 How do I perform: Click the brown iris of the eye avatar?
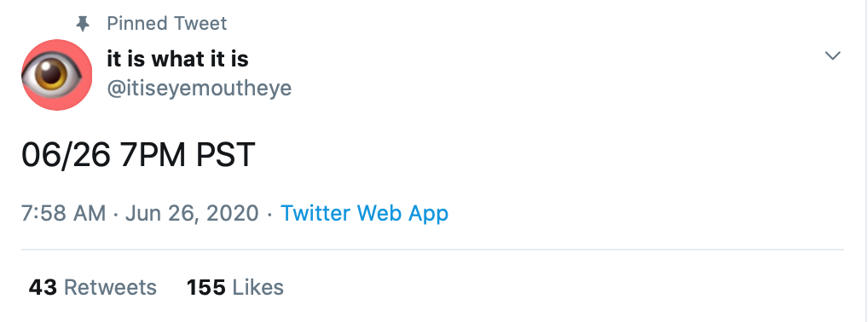(51, 74)
